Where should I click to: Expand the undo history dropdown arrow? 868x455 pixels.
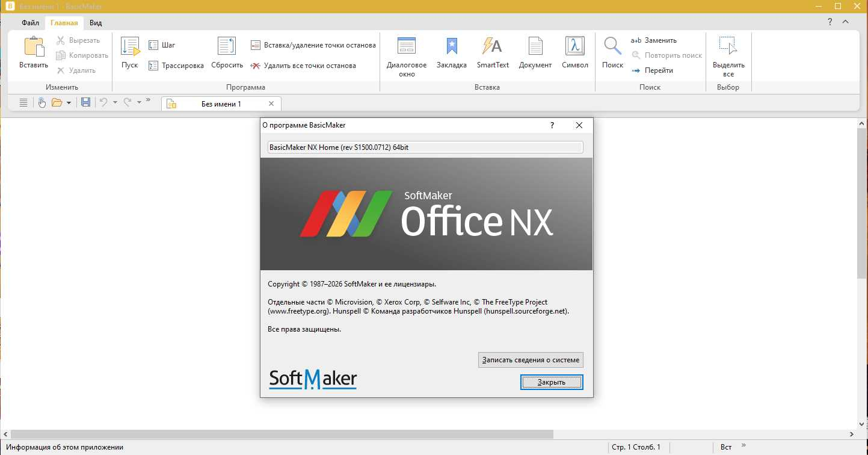[115, 103]
